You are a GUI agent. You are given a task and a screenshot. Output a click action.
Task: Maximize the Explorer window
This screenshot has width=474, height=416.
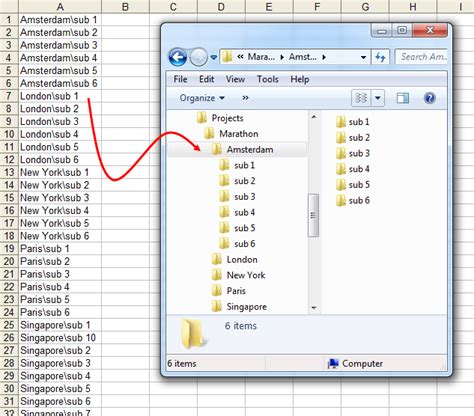(402, 31)
